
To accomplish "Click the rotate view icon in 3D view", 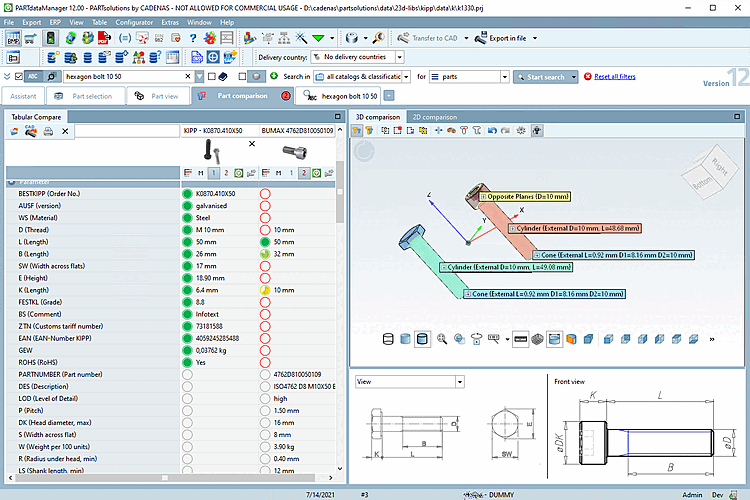I will (476, 339).
